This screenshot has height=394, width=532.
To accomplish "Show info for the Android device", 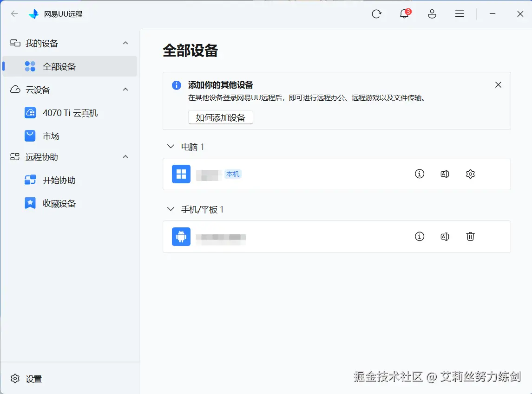I will point(420,237).
